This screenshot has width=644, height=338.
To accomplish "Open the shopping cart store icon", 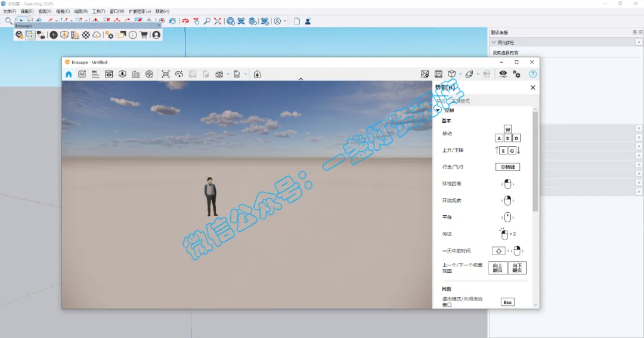I will (x=144, y=35).
